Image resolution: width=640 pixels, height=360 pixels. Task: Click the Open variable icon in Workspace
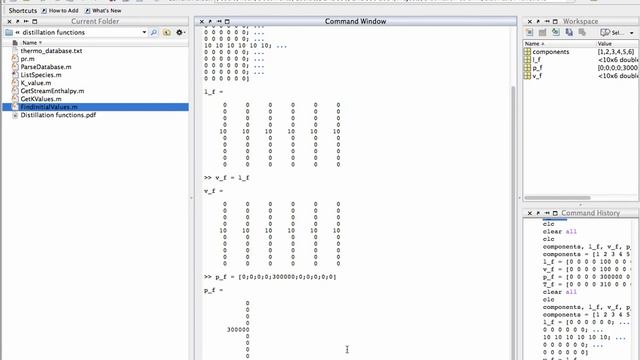click(542, 32)
